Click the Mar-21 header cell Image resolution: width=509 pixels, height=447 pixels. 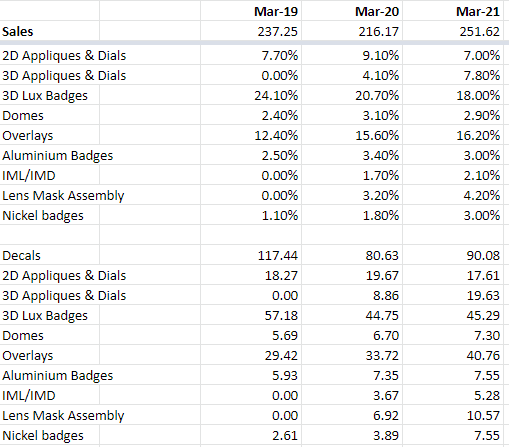pyautogui.click(x=453, y=11)
